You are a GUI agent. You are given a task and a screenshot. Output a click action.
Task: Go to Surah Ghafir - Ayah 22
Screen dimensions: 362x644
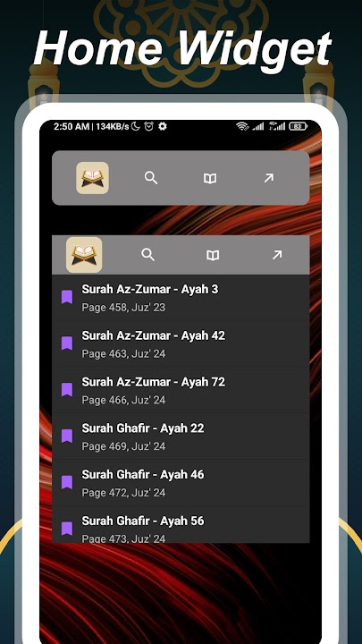[181, 436]
